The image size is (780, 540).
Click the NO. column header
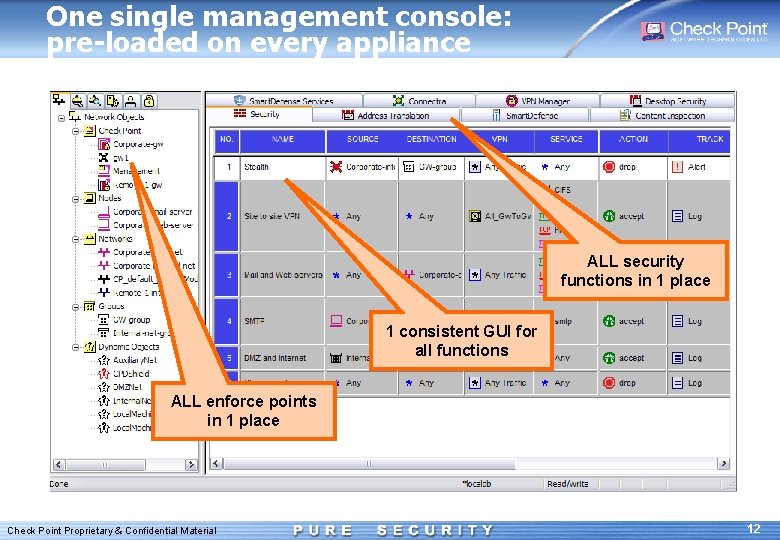tap(227, 140)
